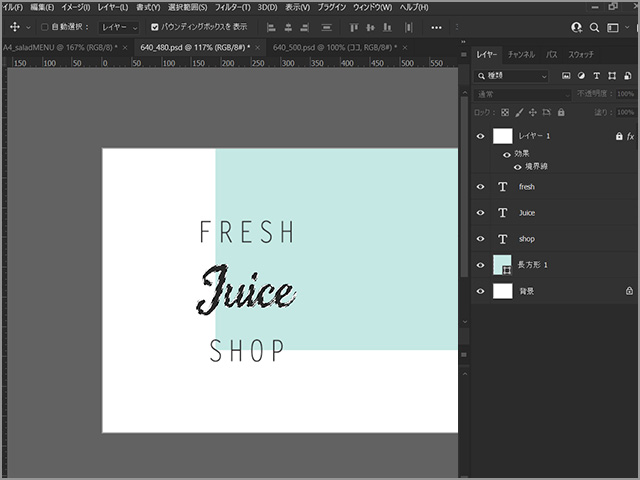Filter layers by smart object icon
The width and height of the screenshot is (640, 480).
627,76
